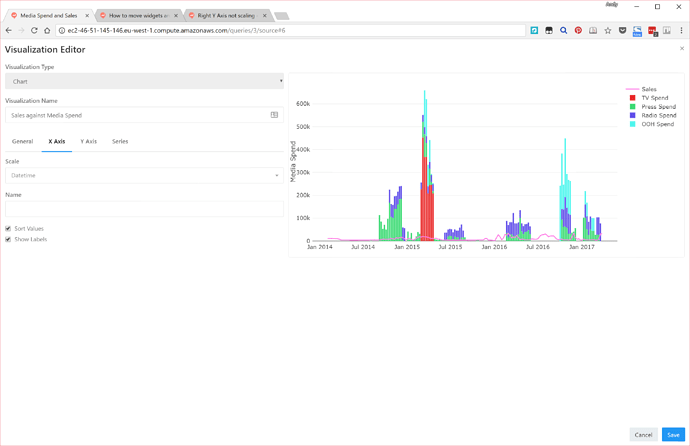Viewport: 690px width, 446px height.
Task: Close the Visualization Editor with X
Action: tap(682, 48)
